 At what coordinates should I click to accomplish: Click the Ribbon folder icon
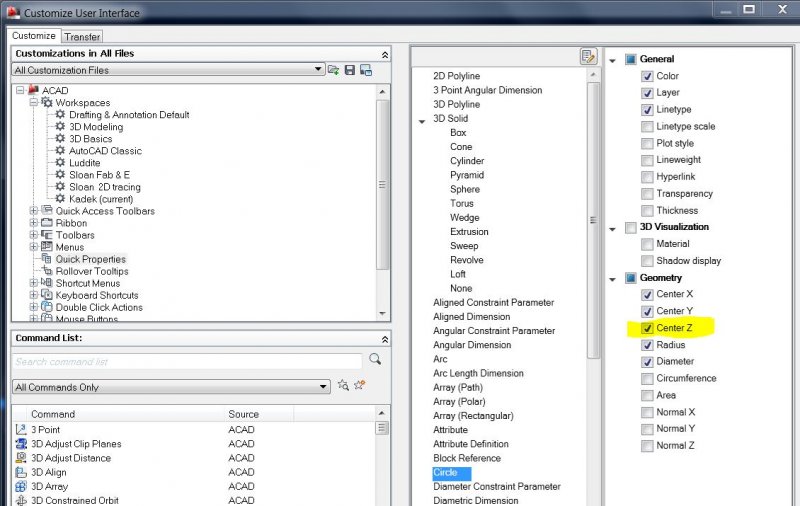tap(46, 222)
